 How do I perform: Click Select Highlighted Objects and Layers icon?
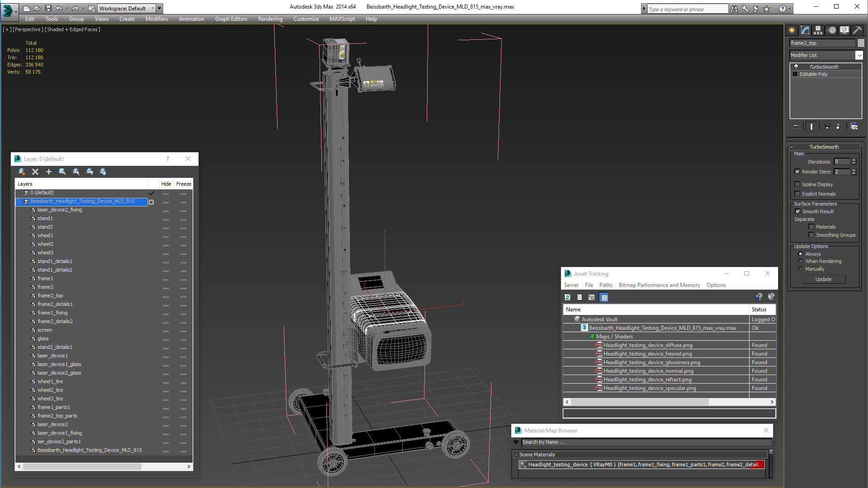tap(62, 172)
